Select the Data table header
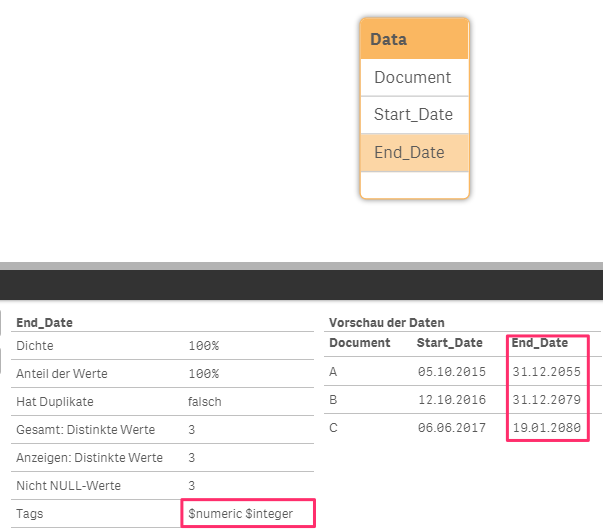 click(x=413, y=40)
